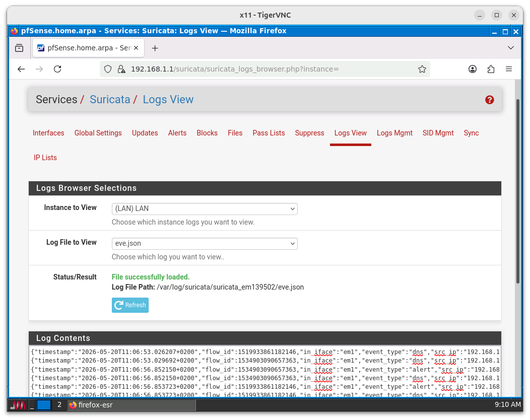Open the Firefox account icon
The height and width of the screenshot is (420, 530).
point(472,69)
